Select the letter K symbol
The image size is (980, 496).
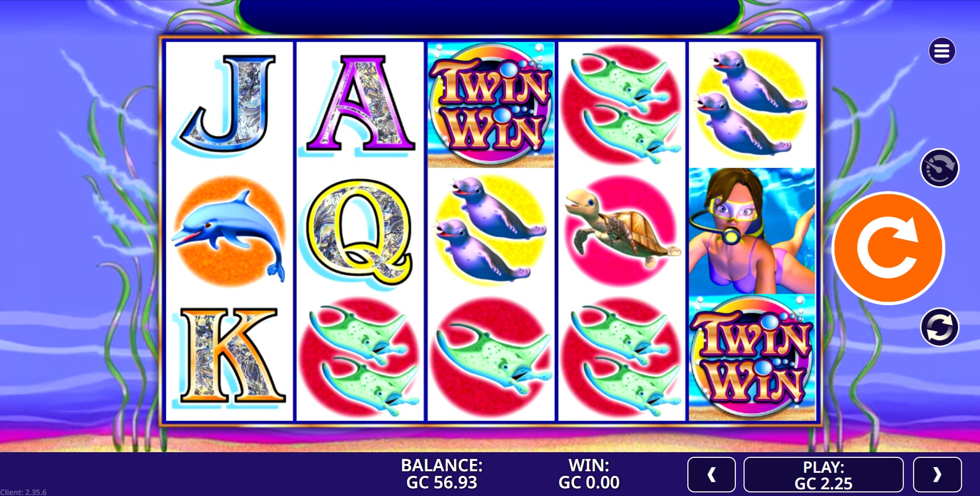(x=230, y=356)
